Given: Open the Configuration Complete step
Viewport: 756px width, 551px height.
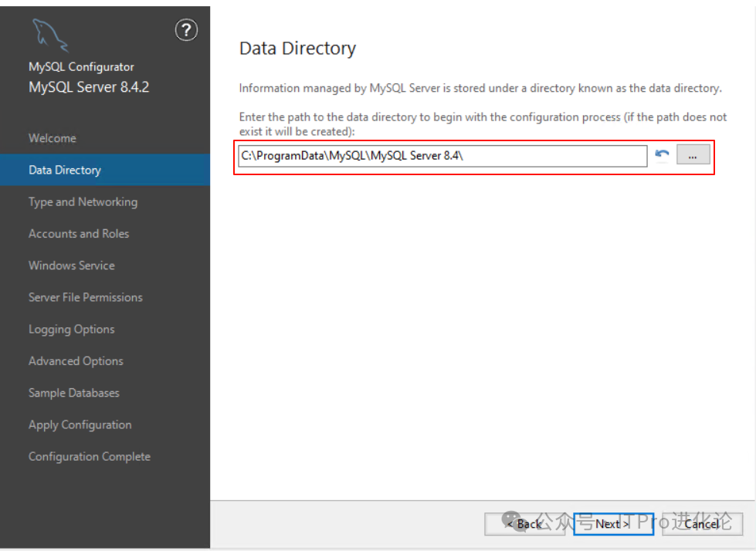Looking at the screenshot, I should [90, 457].
